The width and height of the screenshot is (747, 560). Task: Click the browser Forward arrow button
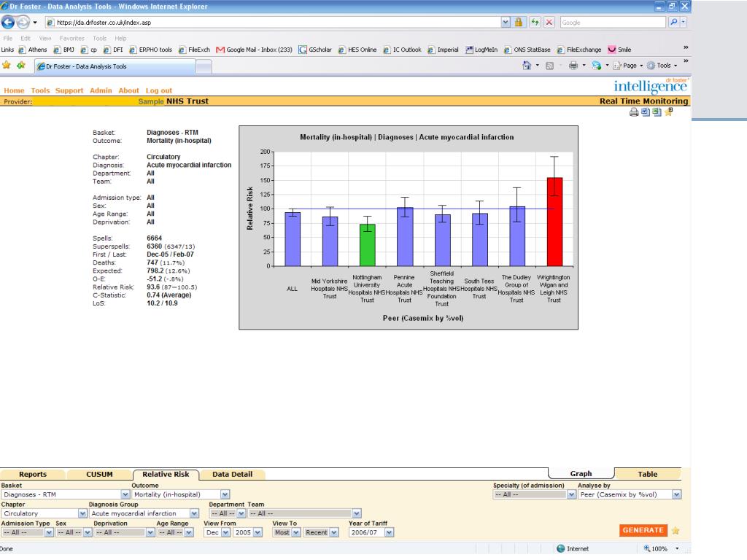pyautogui.click(x=23, y=22)
